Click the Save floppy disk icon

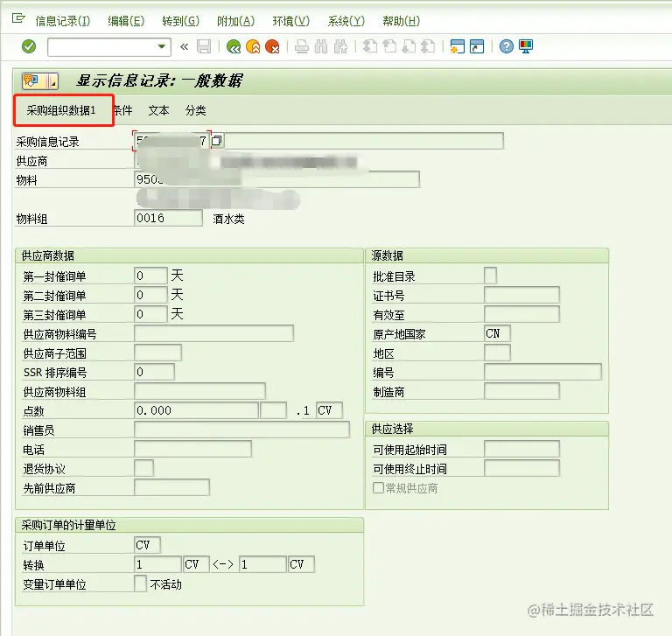[204, 46]
